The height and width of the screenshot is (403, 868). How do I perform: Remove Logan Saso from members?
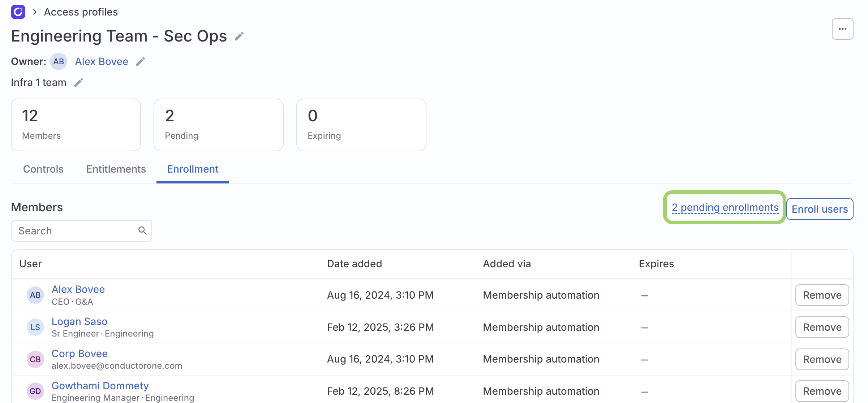point(822,327)
